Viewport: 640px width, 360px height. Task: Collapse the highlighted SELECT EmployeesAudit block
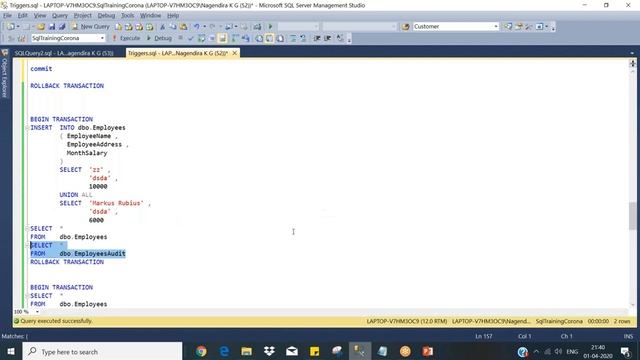tap(27, 245)
